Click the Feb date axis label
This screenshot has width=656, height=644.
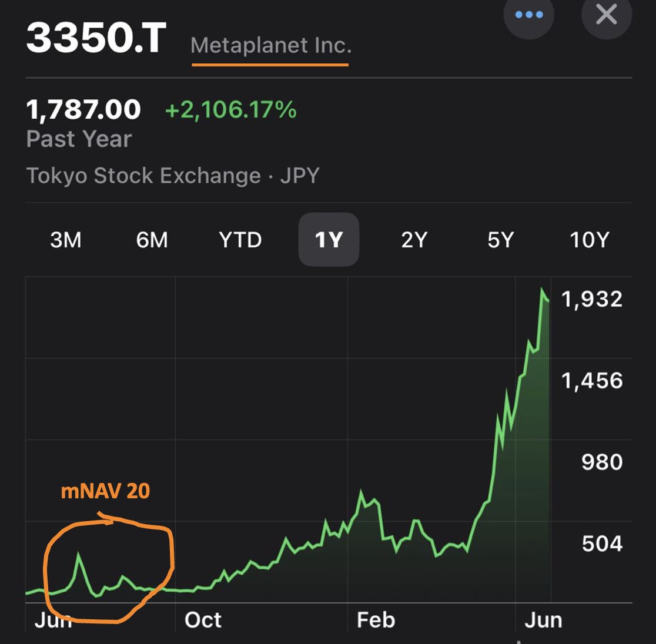click(376, 620)
